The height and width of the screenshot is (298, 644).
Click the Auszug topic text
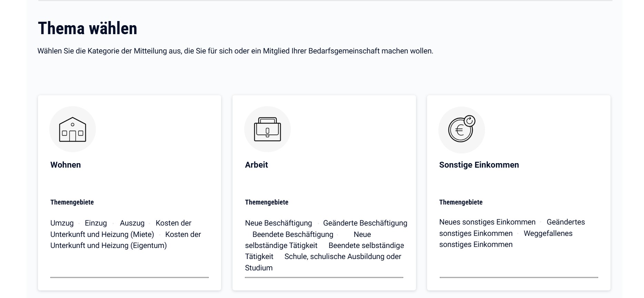[x=132, y=223]
